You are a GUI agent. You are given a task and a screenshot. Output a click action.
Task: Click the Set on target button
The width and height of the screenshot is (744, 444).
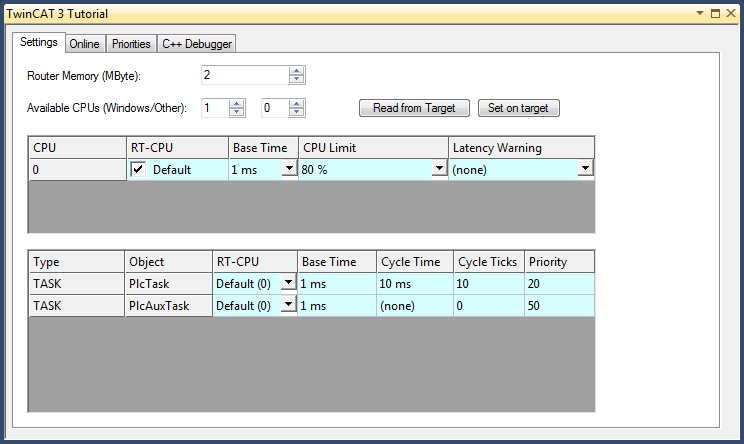pyautogui.click(x=518, y=108)
